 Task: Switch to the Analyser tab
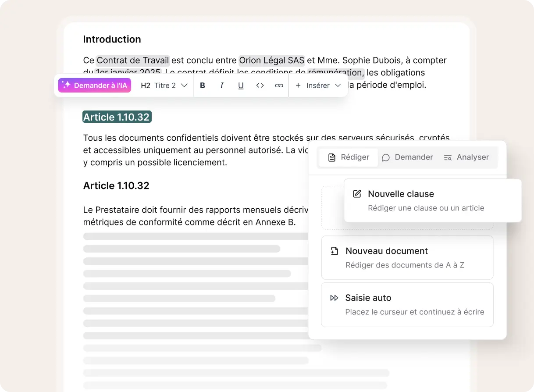tap(466, 157)
